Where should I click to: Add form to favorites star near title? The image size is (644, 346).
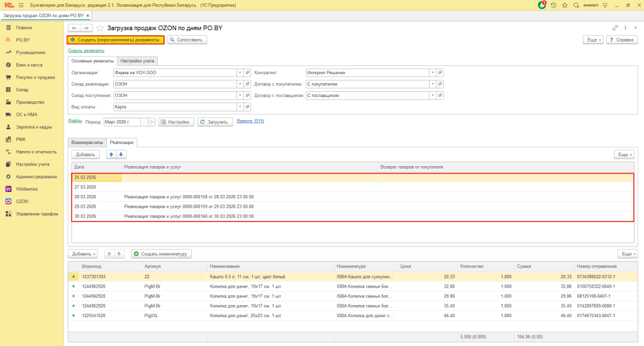100,28
